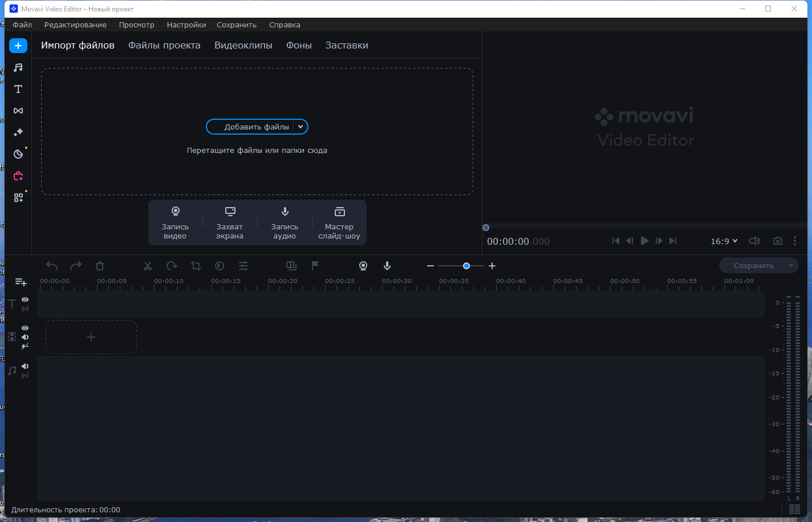Click Запись видео button

click(175, 222)
